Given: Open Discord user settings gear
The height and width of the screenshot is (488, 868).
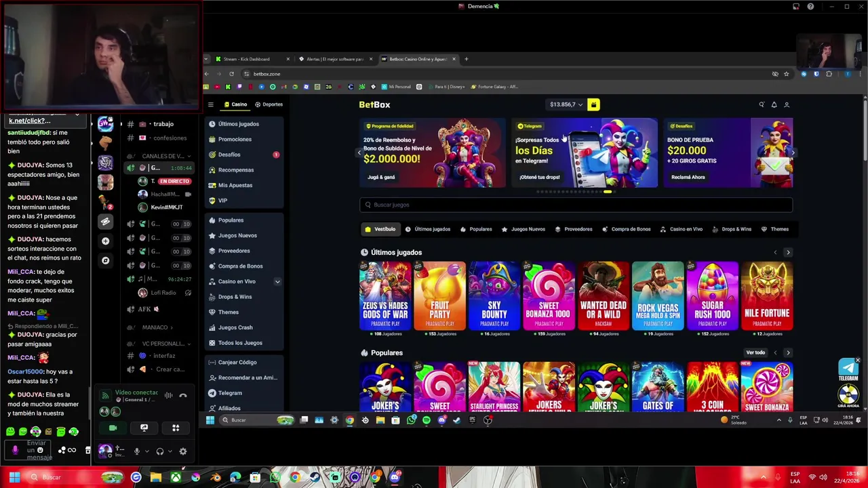Looking at the screenshot, I should [x=182, y=451].
